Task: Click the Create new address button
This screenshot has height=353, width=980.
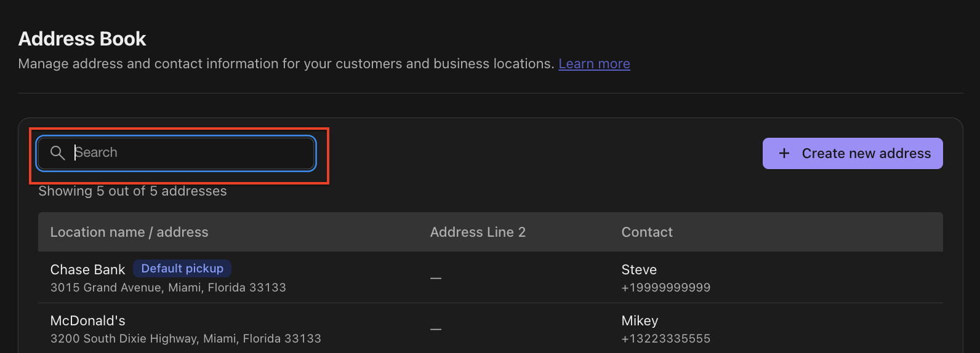Action: (x=853, y=153)
